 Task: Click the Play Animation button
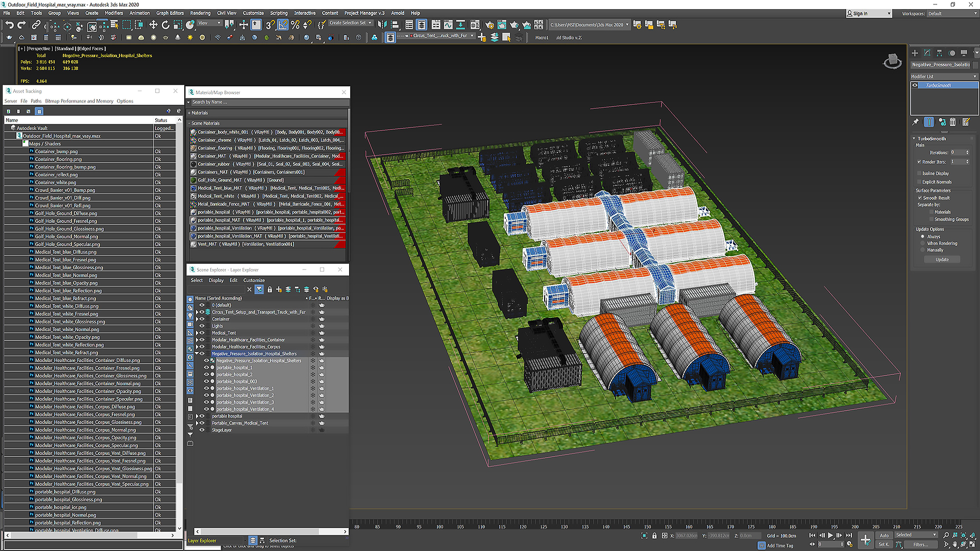pos(830,535)
